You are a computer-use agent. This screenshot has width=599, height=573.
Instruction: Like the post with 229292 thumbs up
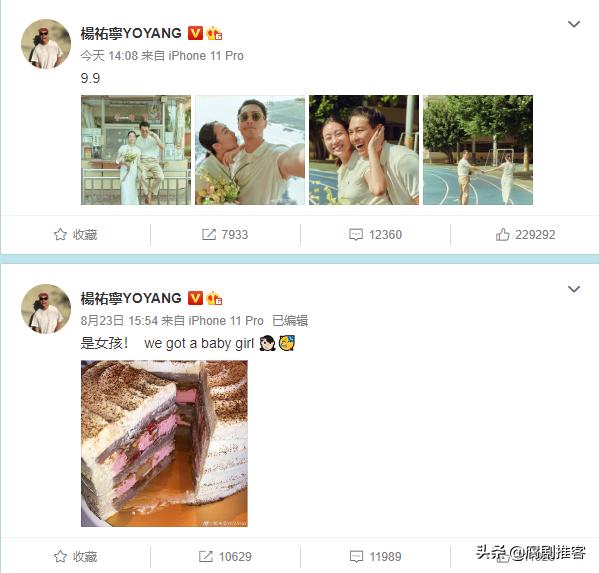click(x=502, y=234)
